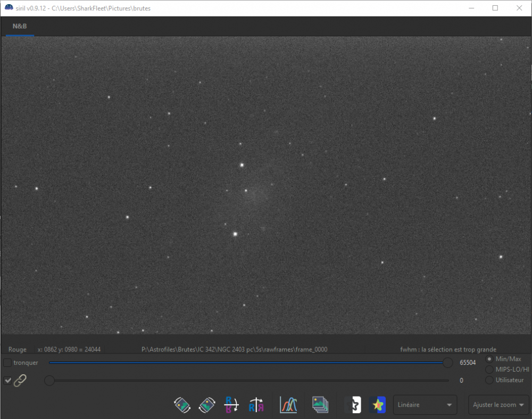Viewport: 532px width, 419px height.
Task: Open the image sequence frame list
Action: tap(320, 405)
